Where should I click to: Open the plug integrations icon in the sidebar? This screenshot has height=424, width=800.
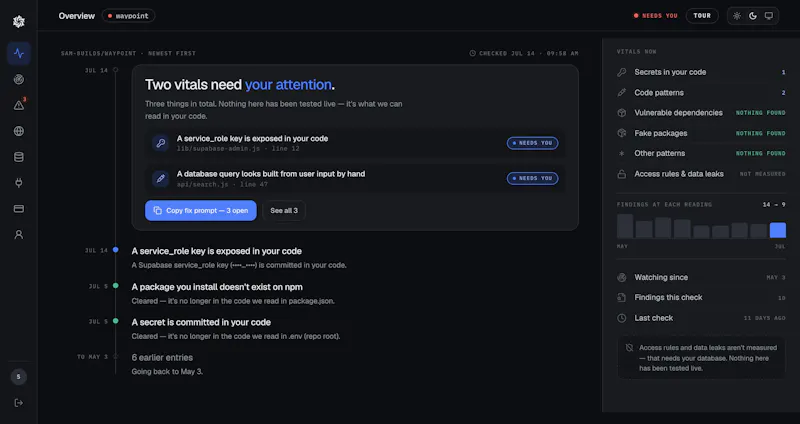tap(19, 183)
